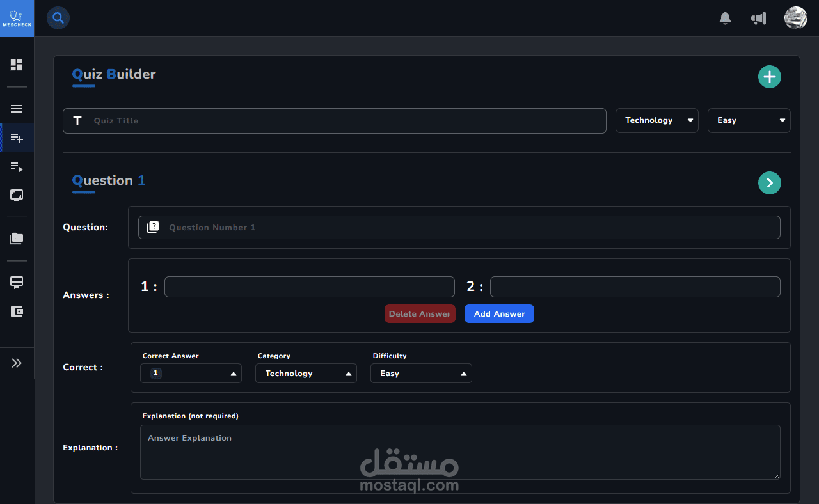
Task: Click the green plus button to add quiz
Action: tap(770, 77)
